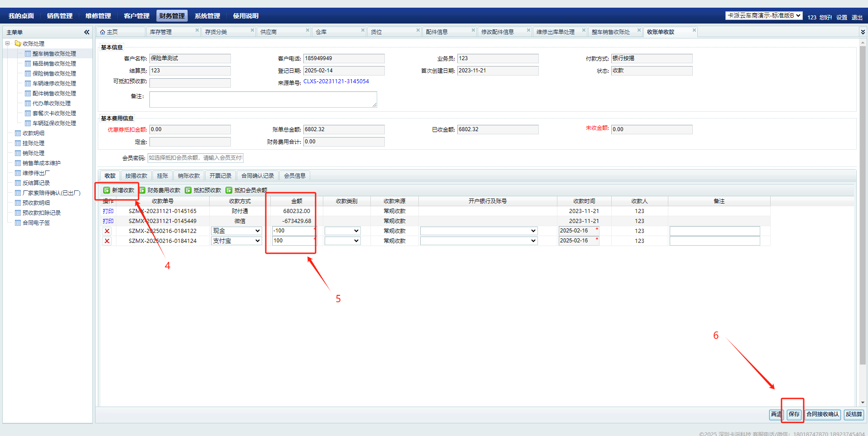Open the demo edition selector dropdown
Screen dimensions: 868x436
764,16
